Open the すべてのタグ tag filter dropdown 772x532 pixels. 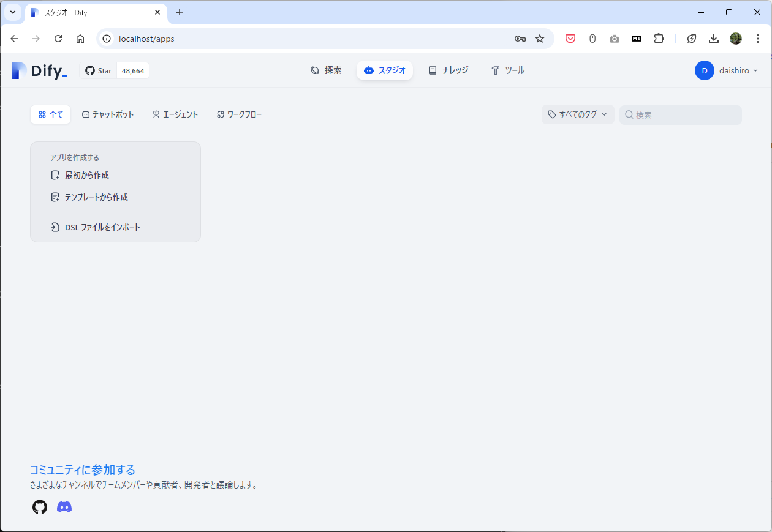click(x=577, y=114)
